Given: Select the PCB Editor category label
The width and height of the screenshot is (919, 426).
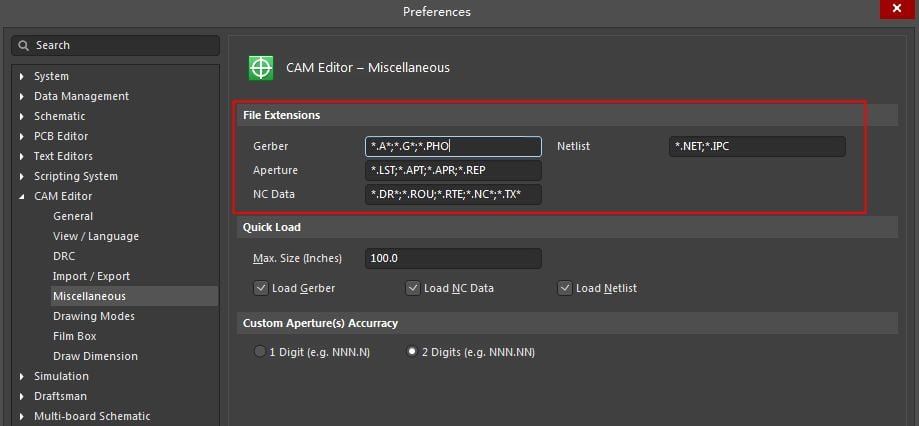Looking at the screenshot, I should [x=61, y=136].
